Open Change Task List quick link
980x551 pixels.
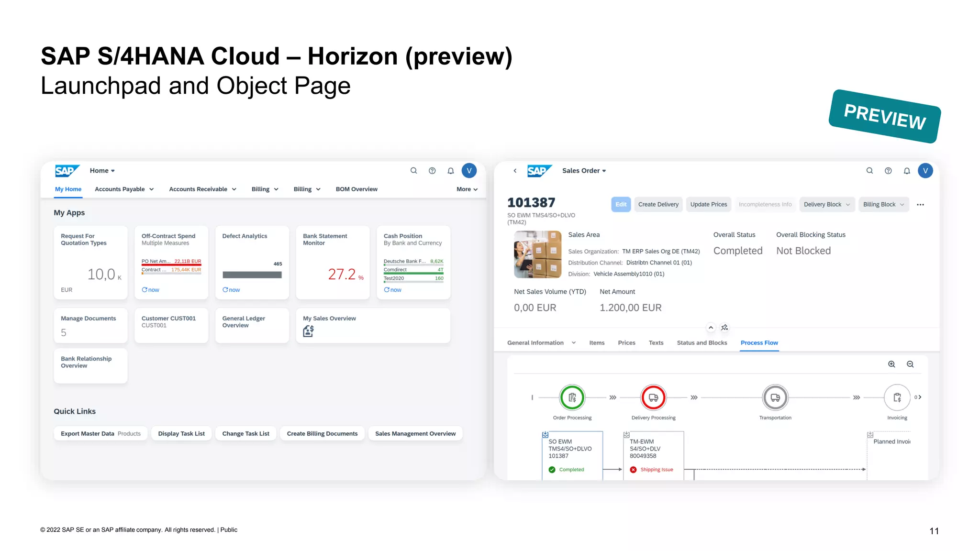pos(246,434)
